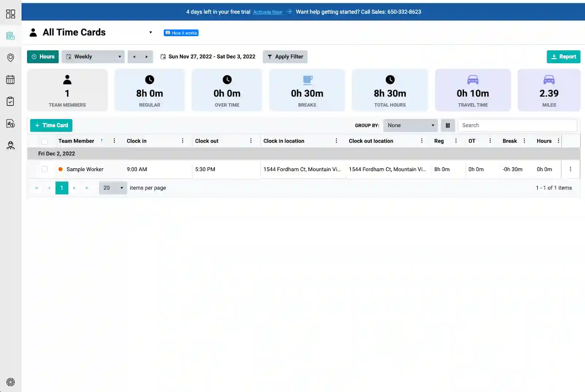Image resolution: width=585 pixels, height=392 pixels.
Task: Expand the Weekly period dropdown
Action: [x=93, y=57]
